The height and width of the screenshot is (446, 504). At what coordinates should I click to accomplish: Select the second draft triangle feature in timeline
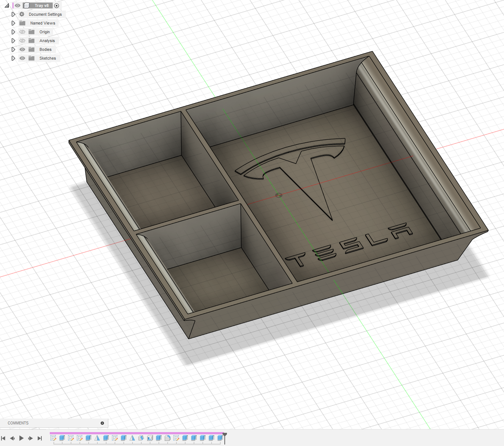click(x=132, y=438)
